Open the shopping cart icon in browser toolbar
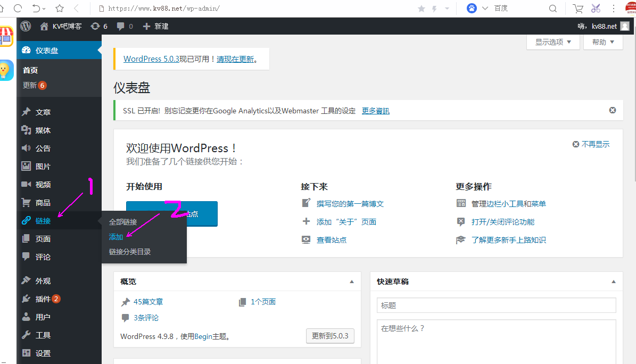Viewport: 636px width, 364px height. pos(577,9)
